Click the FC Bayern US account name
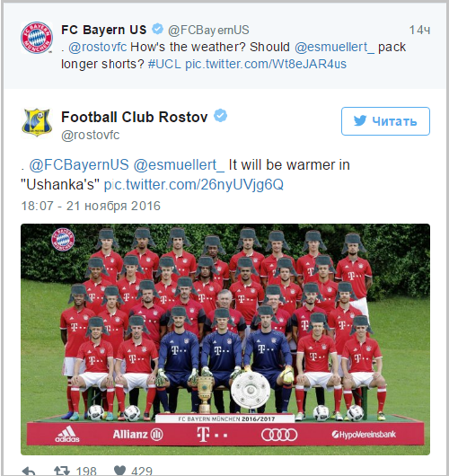Screen dimensions: 449x476 point(104,30)
